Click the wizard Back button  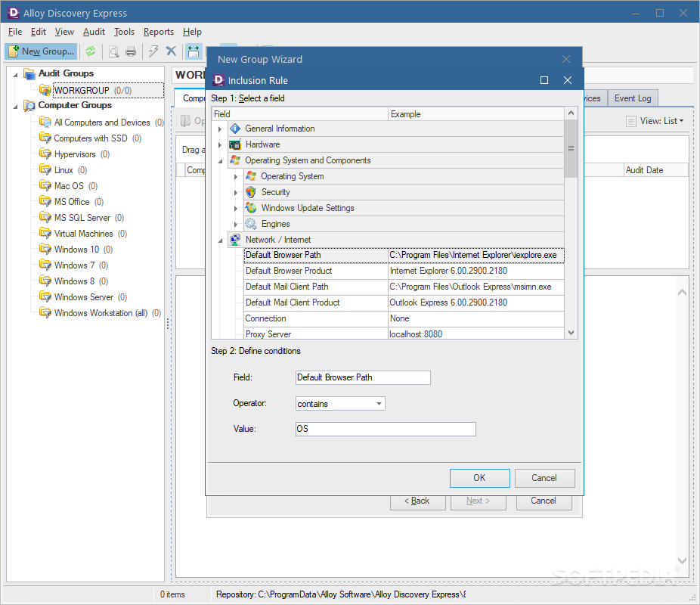click(417, 501)
